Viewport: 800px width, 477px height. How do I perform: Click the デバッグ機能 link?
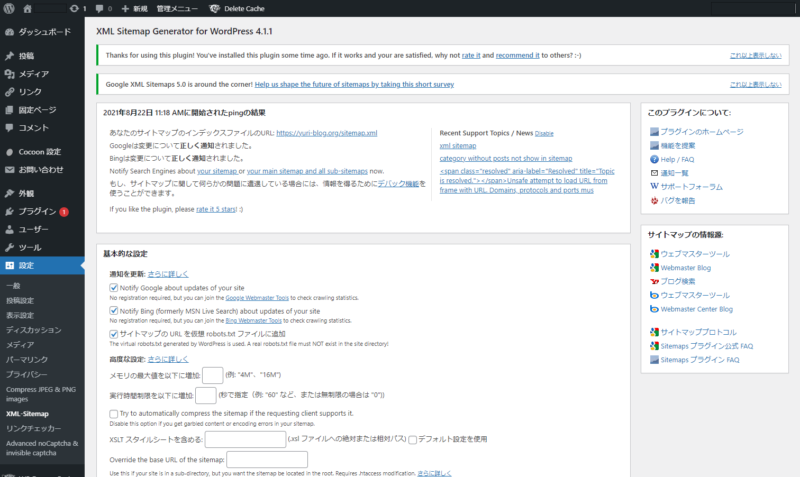[398, 184]
